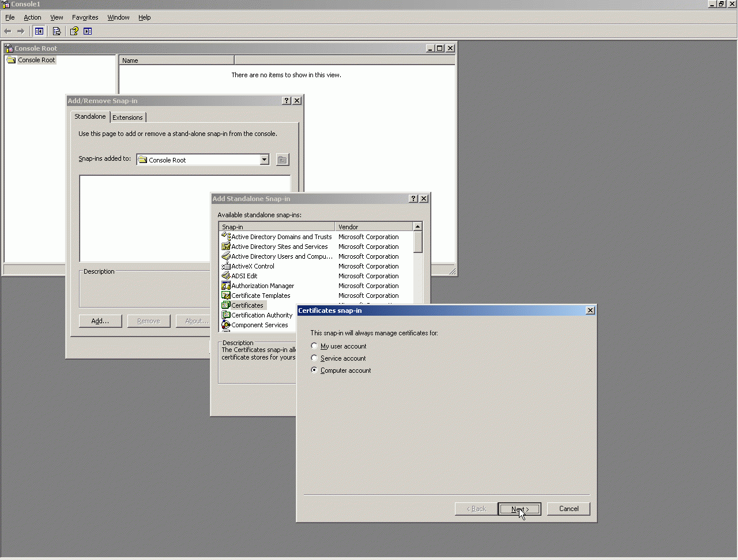Toggle the Show/Hide Console Tree icon

coord(39,31)
